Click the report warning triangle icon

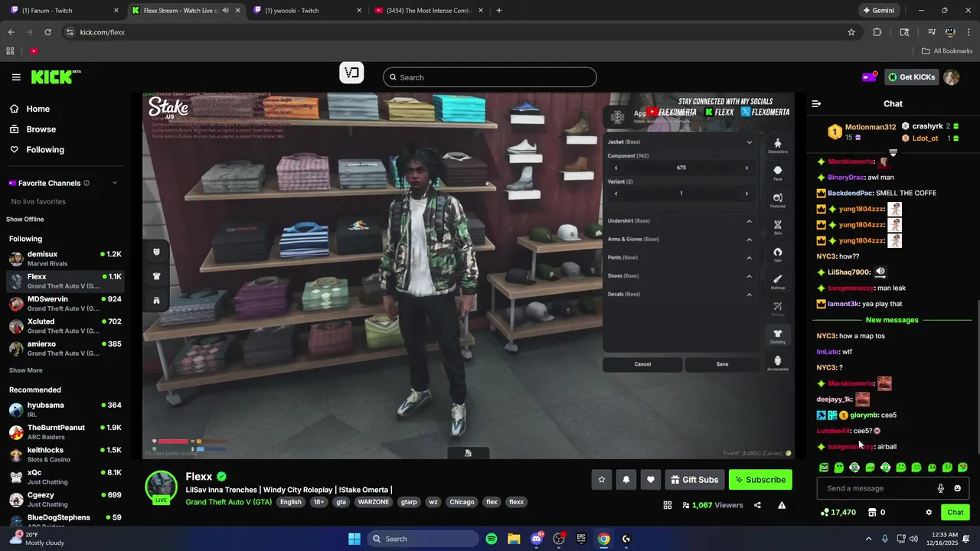(782, 505)
